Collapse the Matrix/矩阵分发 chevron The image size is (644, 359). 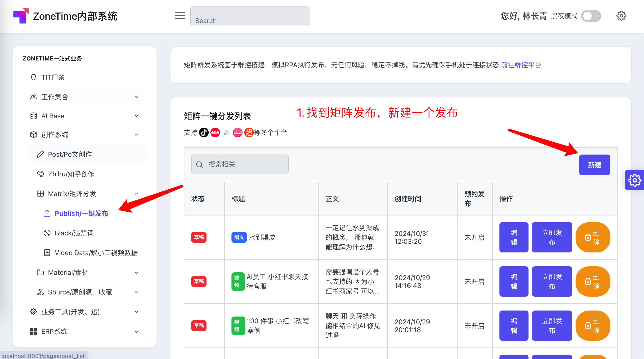(x=136, y=194)
